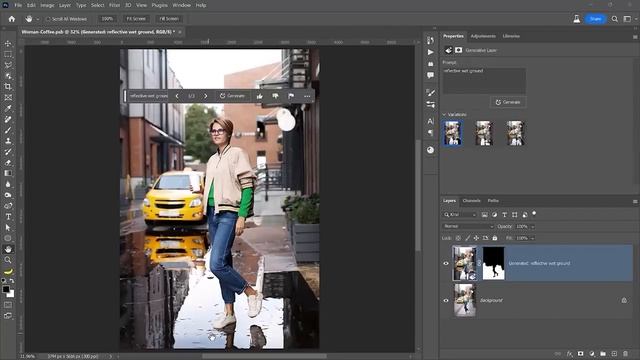640x360 pixels.
Task: Enable Scroll All Windows checkbox
Action: pyautogui.click(x=48, y=19)
